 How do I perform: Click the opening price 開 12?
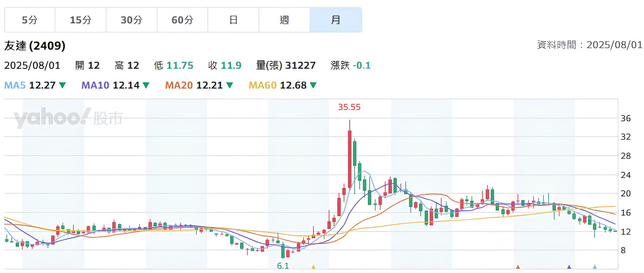tap(87, 65)
